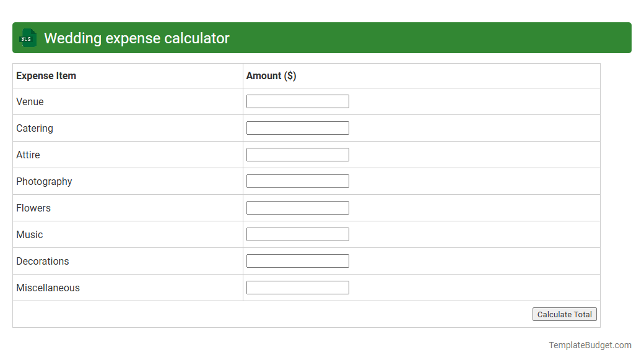Select the Catering amount box
Viewport: 644px width, 363px height.
pos(297,127)
